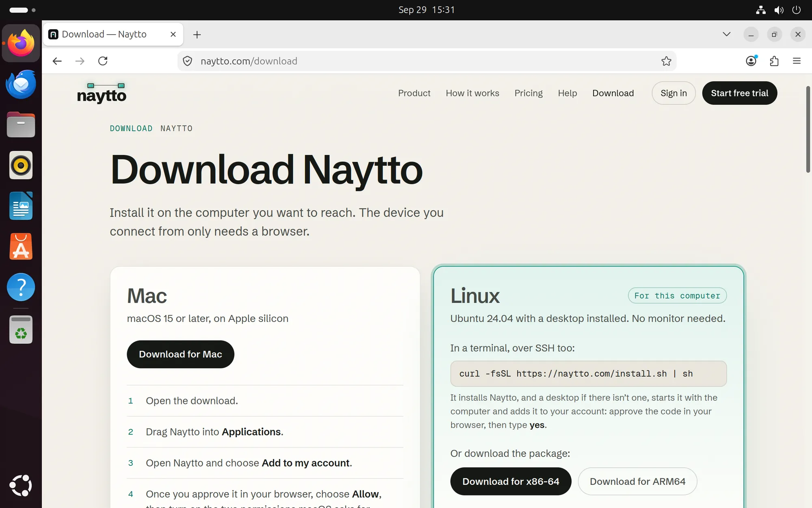The image size is (812, 508).
Task: Click Download for x86-64
Action: click(511, 482)
